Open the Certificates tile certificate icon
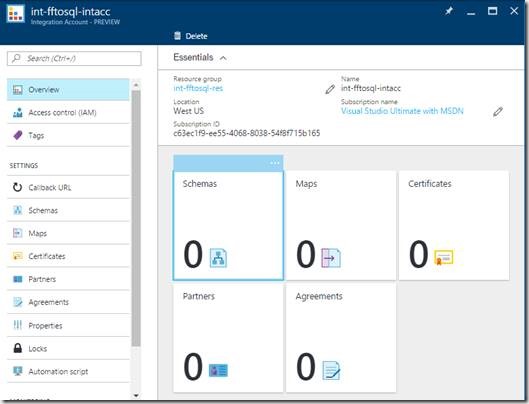Screen dimensions: 529x404 (x=444, y=258)
